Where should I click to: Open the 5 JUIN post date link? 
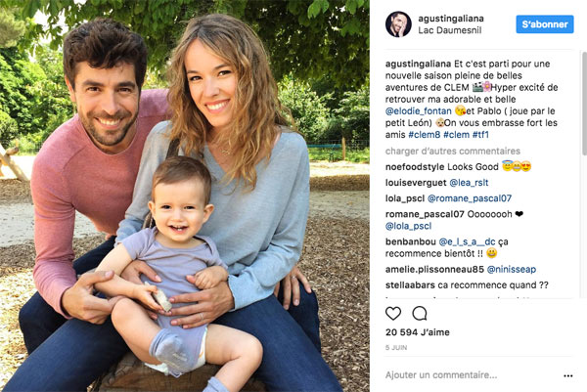click(x=396, y=347)
